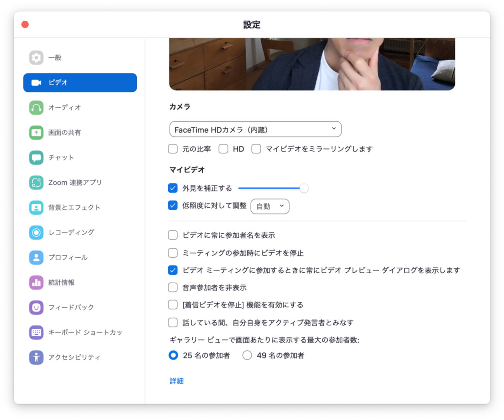
Task: Click the screen share icon for 画面の共有
Action: (x=36, y=133)
